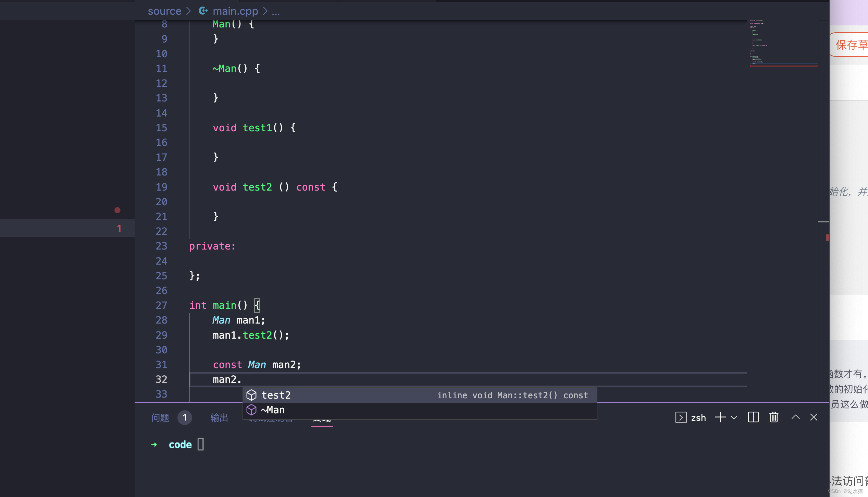Click 'Man man1;' declaration on line 28
Viewport: 868px width, 497px height.
239,320
